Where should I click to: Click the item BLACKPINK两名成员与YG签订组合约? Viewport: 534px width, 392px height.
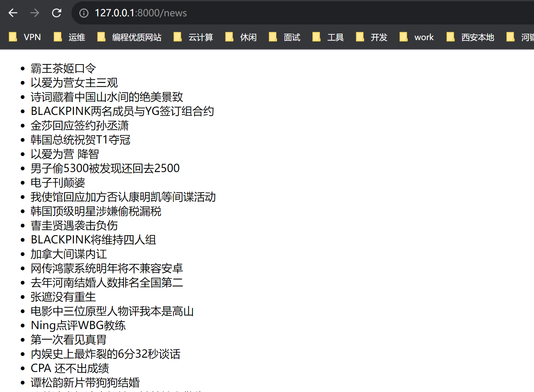pyautogui.click(x=122, y=111)
